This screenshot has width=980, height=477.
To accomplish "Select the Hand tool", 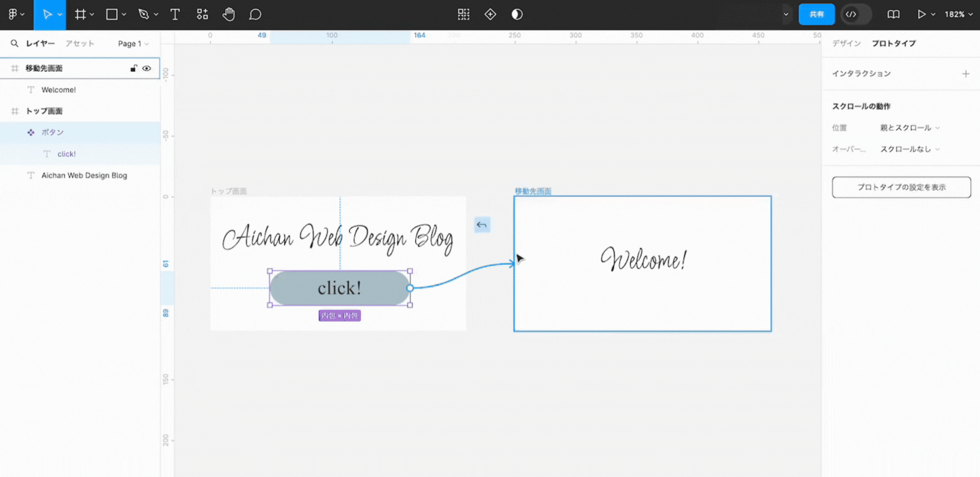I will point(229,14).
